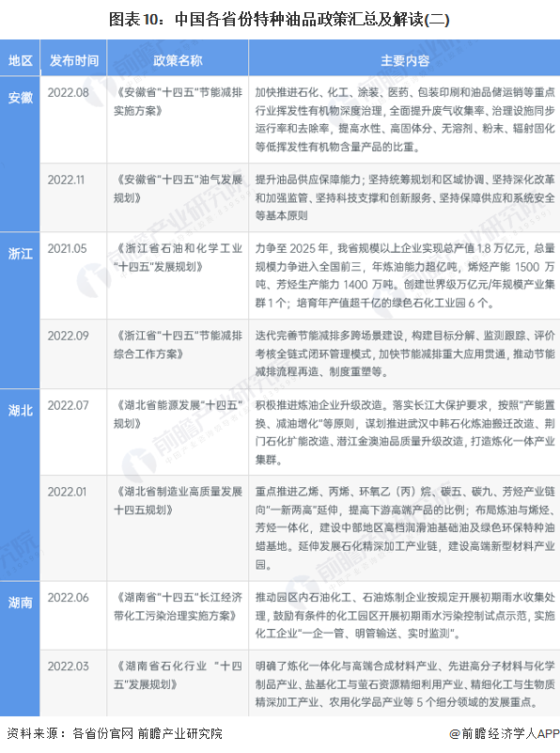Click policy 安徽省"十四五"节能减排实施方案

point(178,102)
